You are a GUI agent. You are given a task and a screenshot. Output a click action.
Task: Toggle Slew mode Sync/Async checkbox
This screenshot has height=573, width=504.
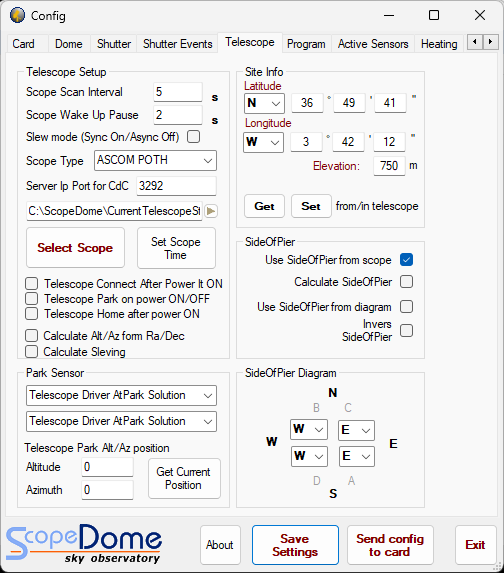(193, 137)
